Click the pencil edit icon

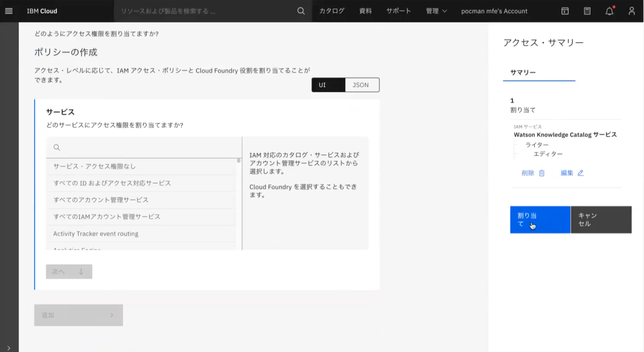coord(580,173)
